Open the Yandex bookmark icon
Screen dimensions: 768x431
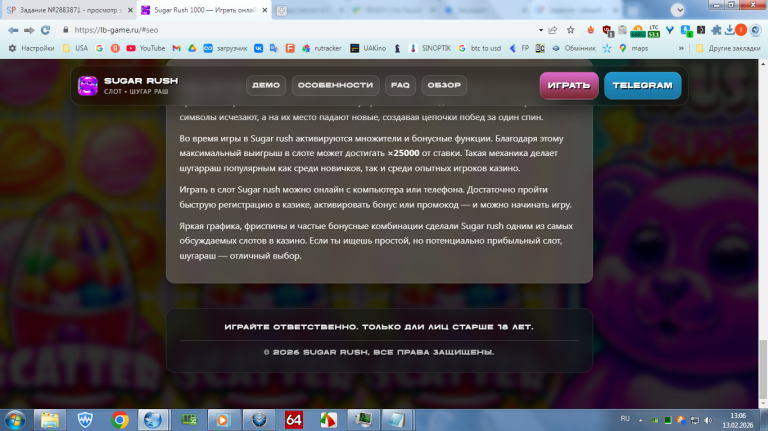point(115,48)
